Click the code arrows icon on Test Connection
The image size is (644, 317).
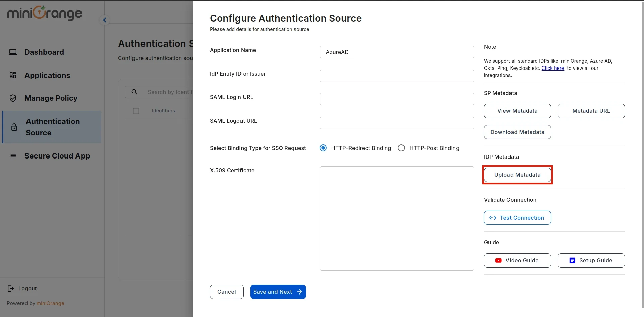(x=493, y=218)
